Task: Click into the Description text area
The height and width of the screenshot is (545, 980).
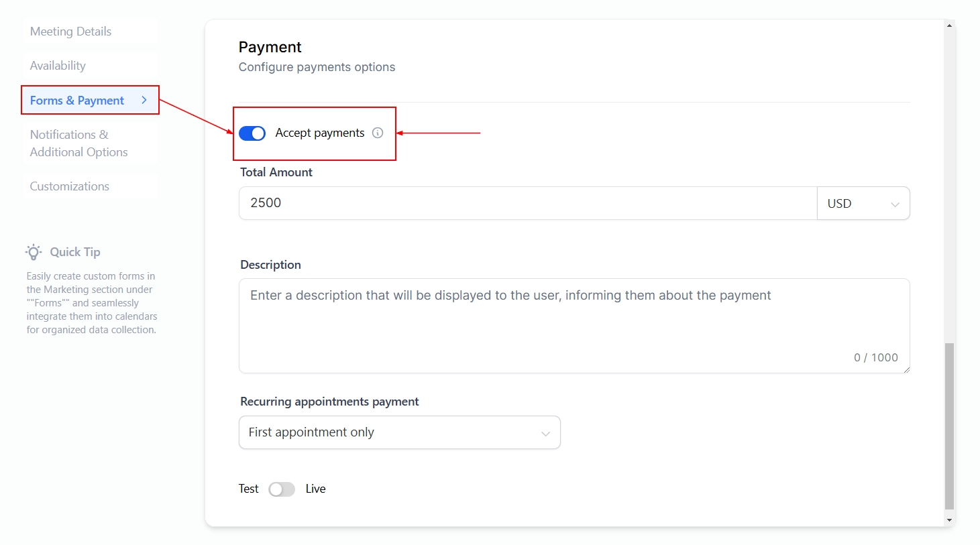Action: (574, 325)
